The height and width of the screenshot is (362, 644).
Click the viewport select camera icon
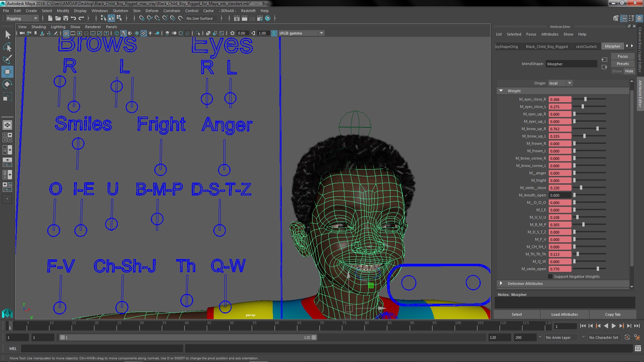click(x=22, y=33)
